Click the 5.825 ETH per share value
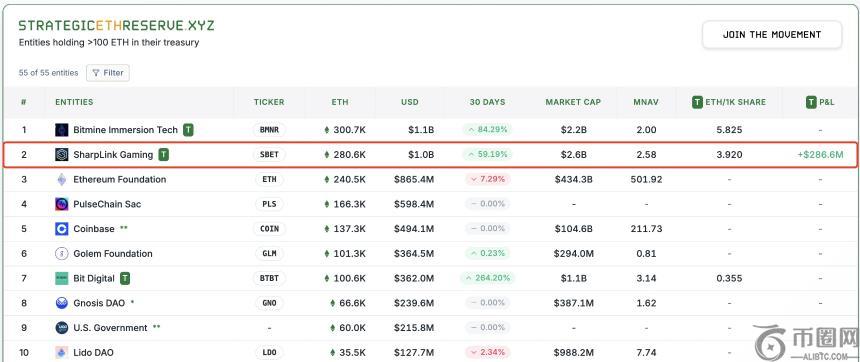 (729, 130)
